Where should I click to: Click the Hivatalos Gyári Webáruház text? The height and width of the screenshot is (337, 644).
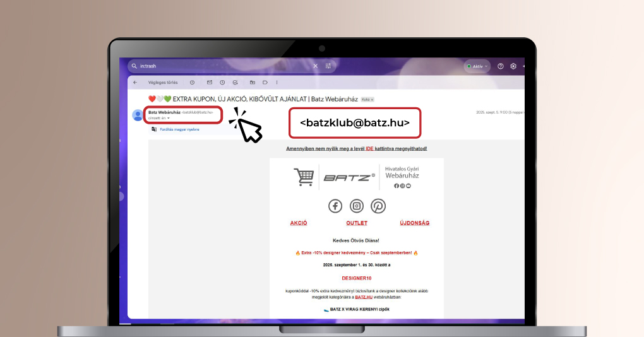coord(402,172)
